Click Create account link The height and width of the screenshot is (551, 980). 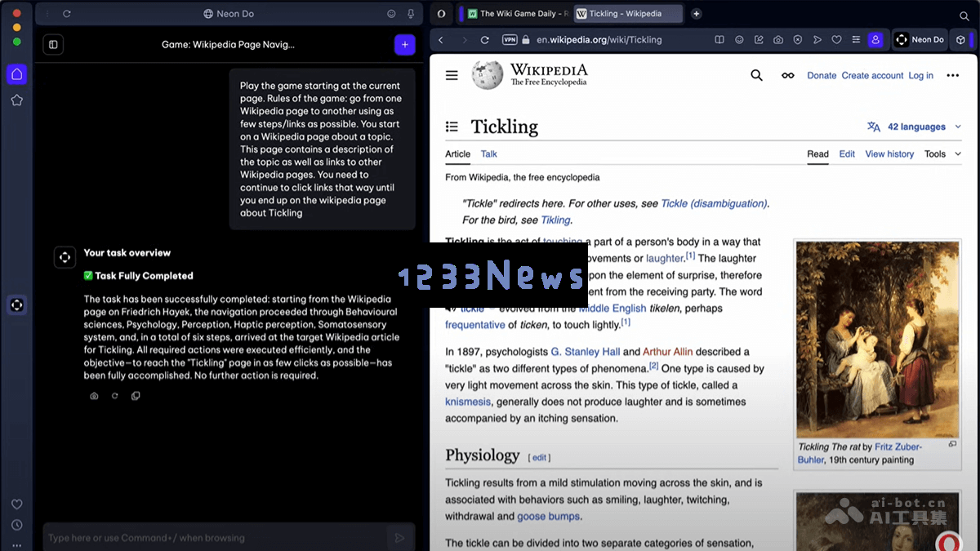point(872,76)
